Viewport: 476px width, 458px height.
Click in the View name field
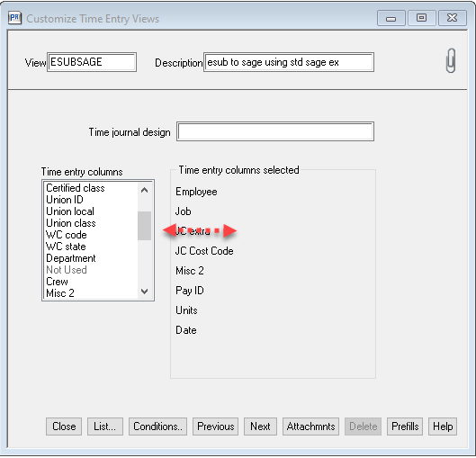(92, 62)
